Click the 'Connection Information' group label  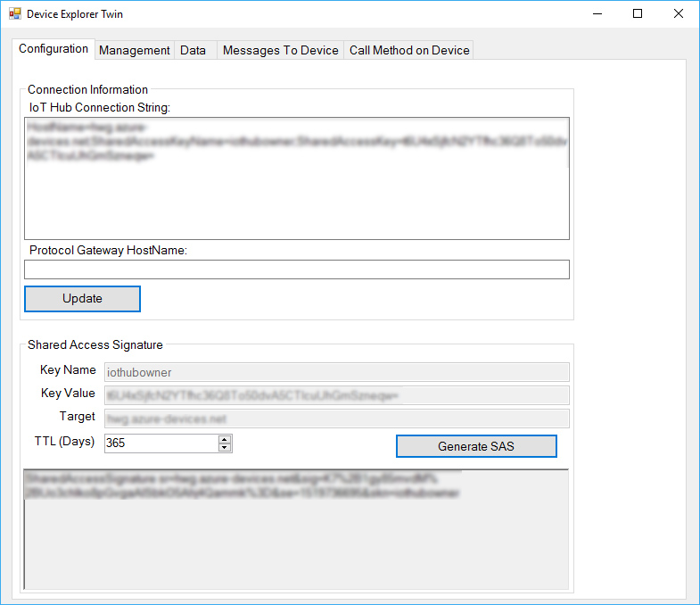point(87,89)
